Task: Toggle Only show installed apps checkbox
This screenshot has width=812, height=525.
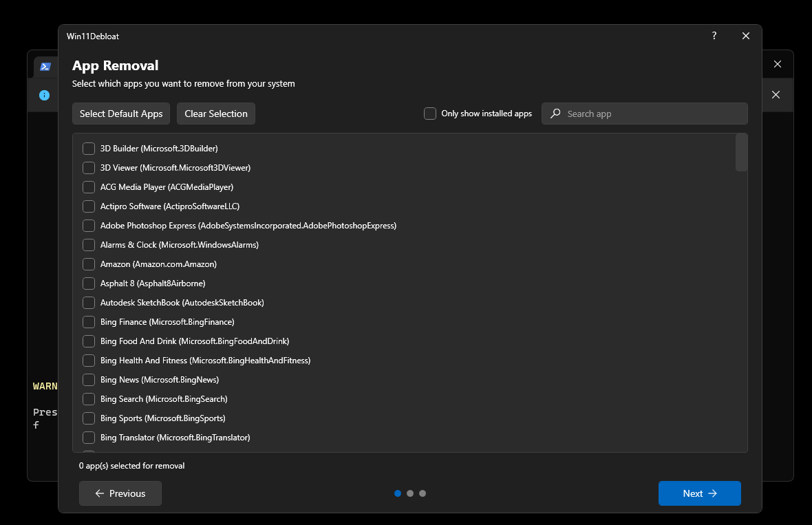Action: click(x=430, y=114)
